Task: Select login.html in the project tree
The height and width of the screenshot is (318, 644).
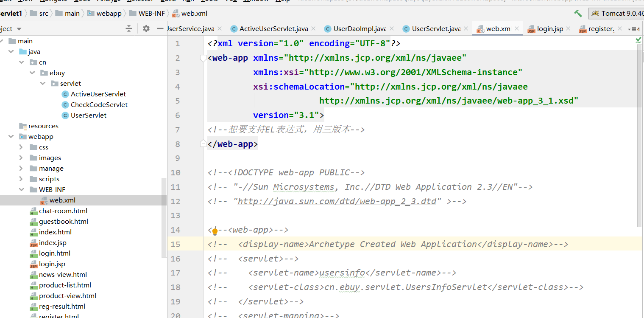Action: coord(55,253)
